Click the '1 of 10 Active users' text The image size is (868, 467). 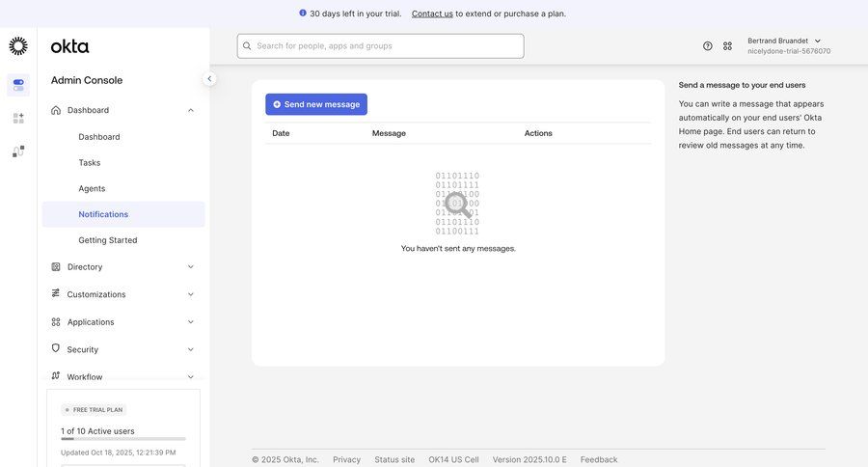(97, 431)
